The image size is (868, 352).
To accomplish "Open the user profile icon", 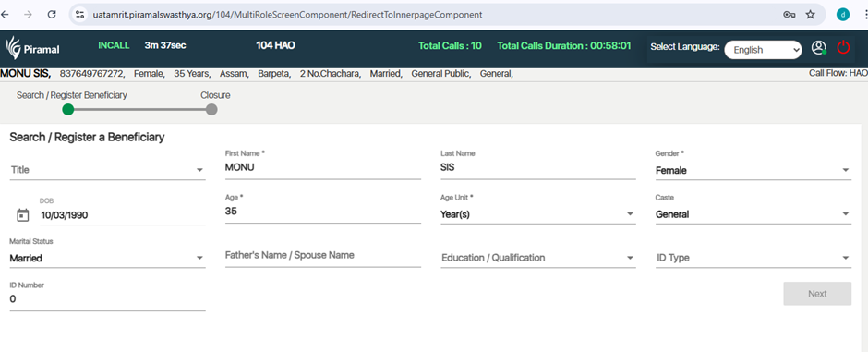I will (819, 48).
